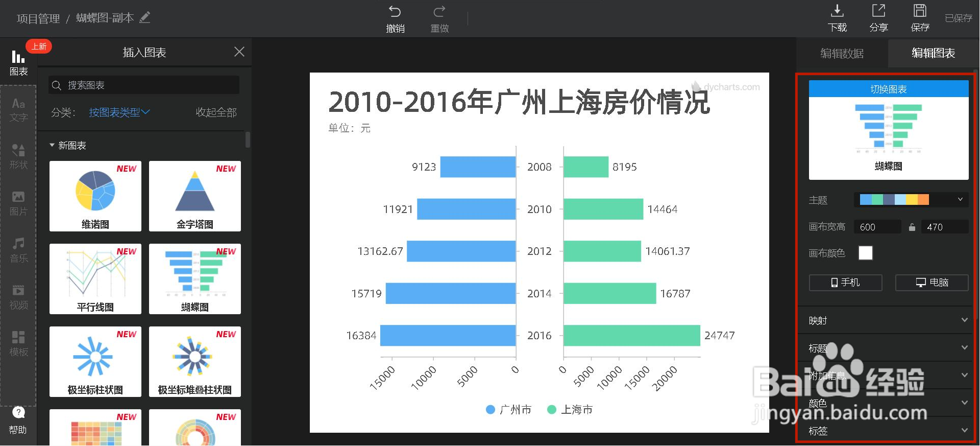Click 收起全部 to collapse all

pyautogui.click(x=216, y=112)
